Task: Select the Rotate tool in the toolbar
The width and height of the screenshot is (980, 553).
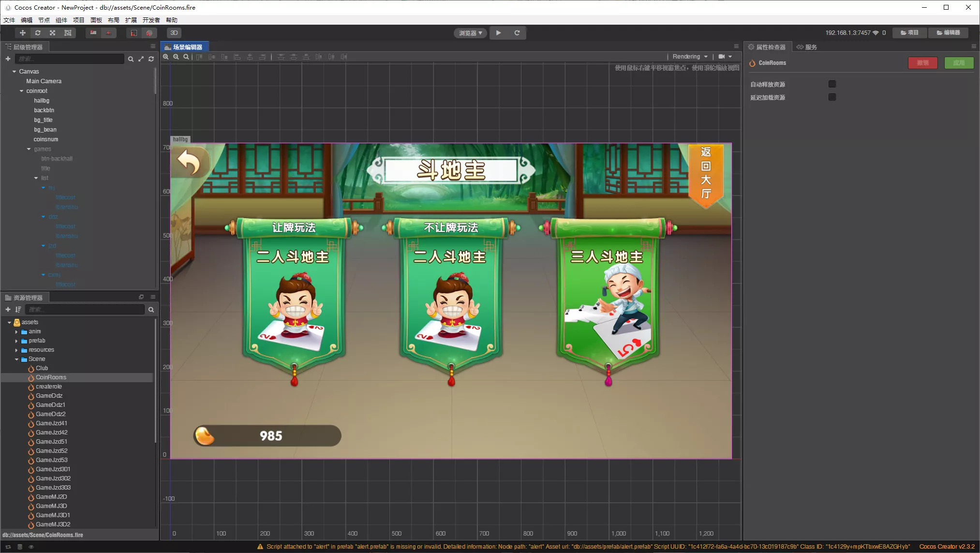Action: 38,33
